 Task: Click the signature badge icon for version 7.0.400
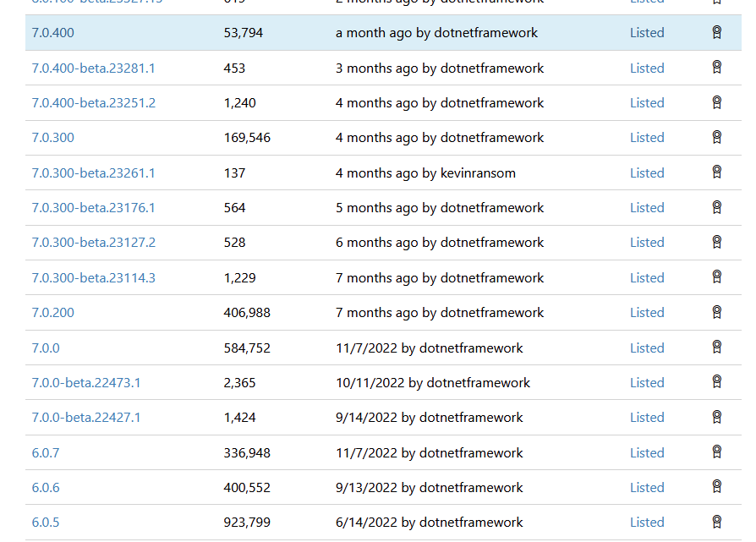pos(717,32)
